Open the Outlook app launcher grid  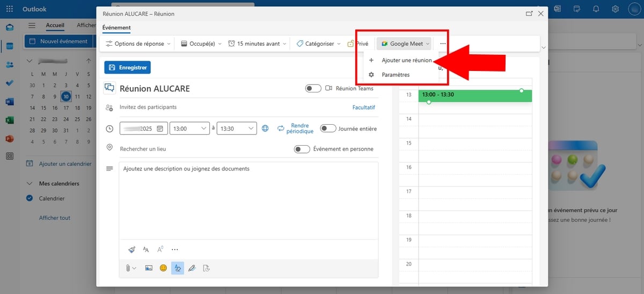10,9
